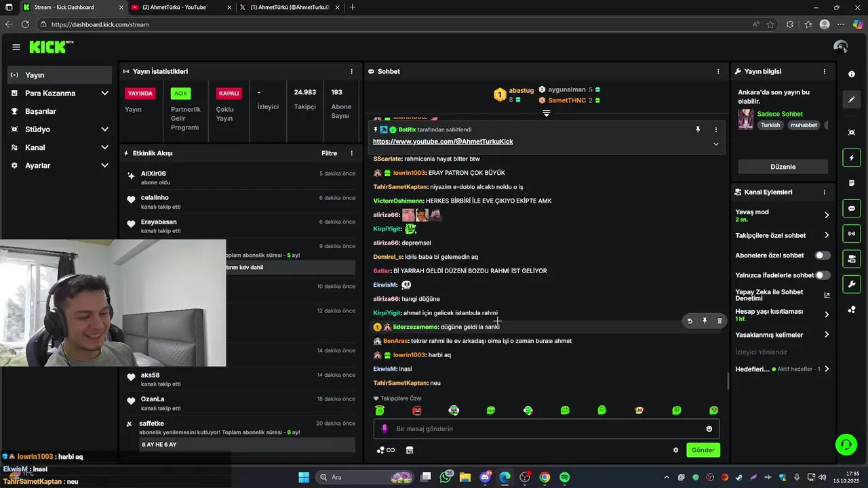Click the Windows Start button
Image resolution: width=868 pixels, height=488 pixels.
click(x=304, y=477)
